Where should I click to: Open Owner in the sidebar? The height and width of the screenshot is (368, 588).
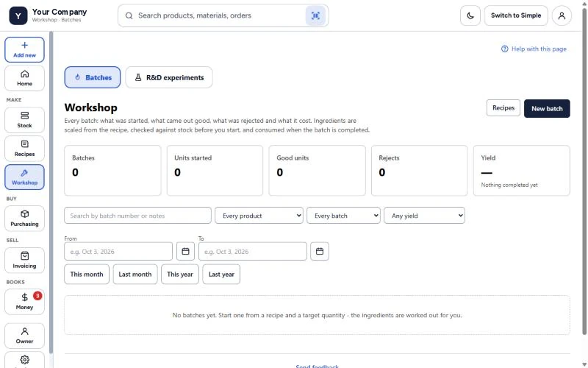click(x=24, y=336)
